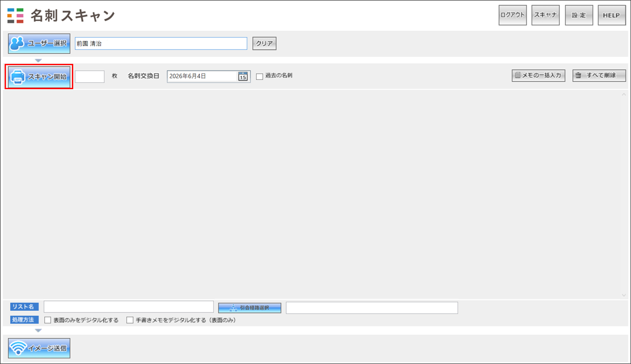Click the down arrow below ユーザー選択
631x364 pixels.
38,60
